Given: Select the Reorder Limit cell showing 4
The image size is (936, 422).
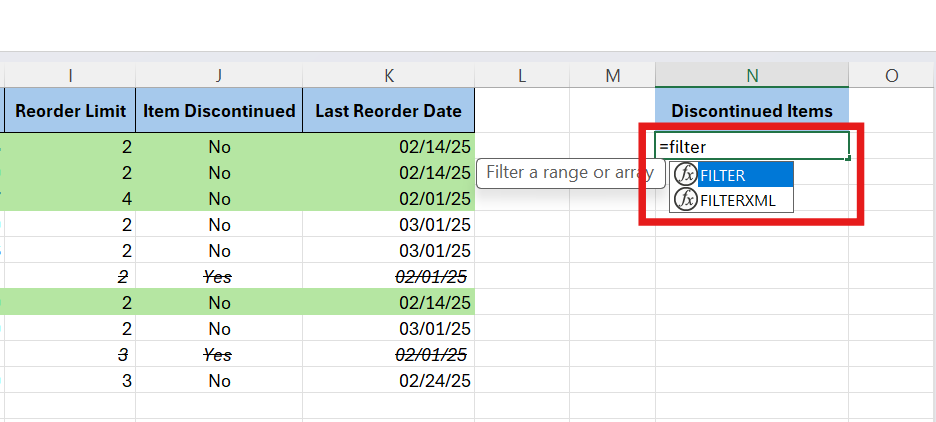Looking at the screenshot, I should click(x=70, y=198).
